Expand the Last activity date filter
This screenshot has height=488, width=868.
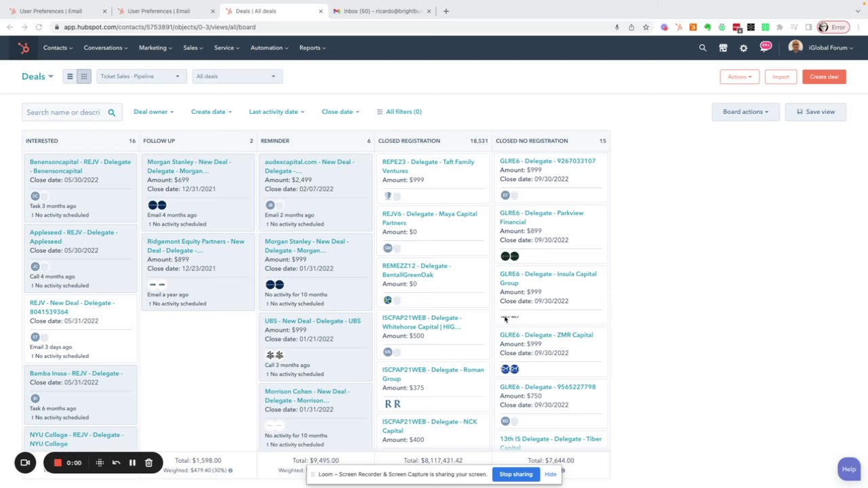277,112
